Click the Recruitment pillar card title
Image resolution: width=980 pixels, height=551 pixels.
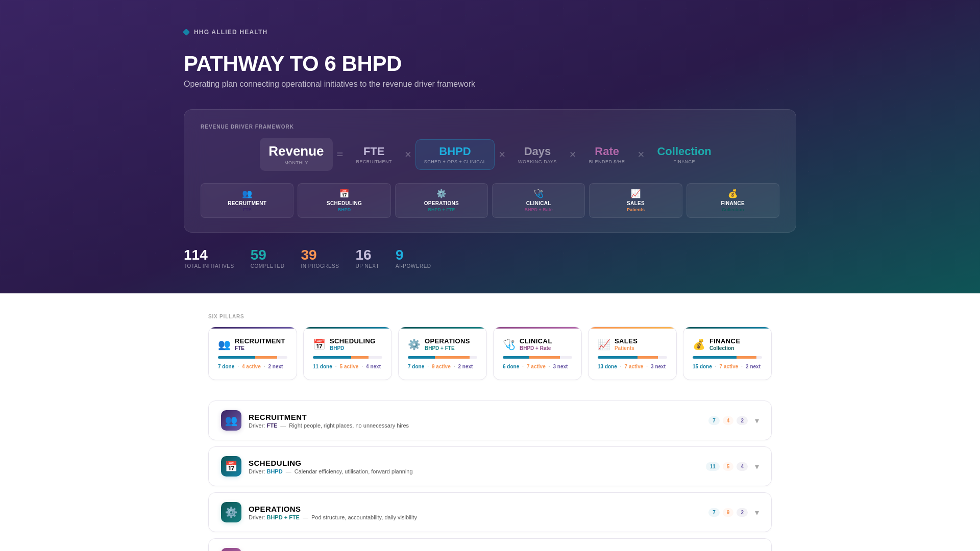pos(260,341)
